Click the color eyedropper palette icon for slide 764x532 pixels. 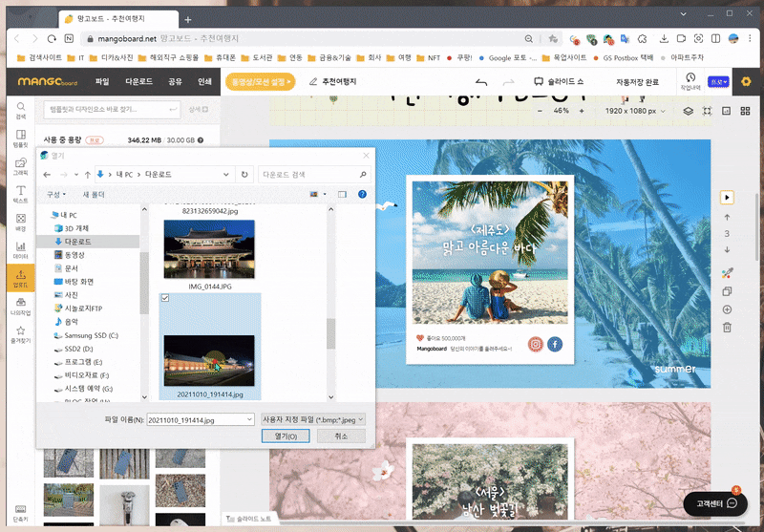tap(727, 273)
